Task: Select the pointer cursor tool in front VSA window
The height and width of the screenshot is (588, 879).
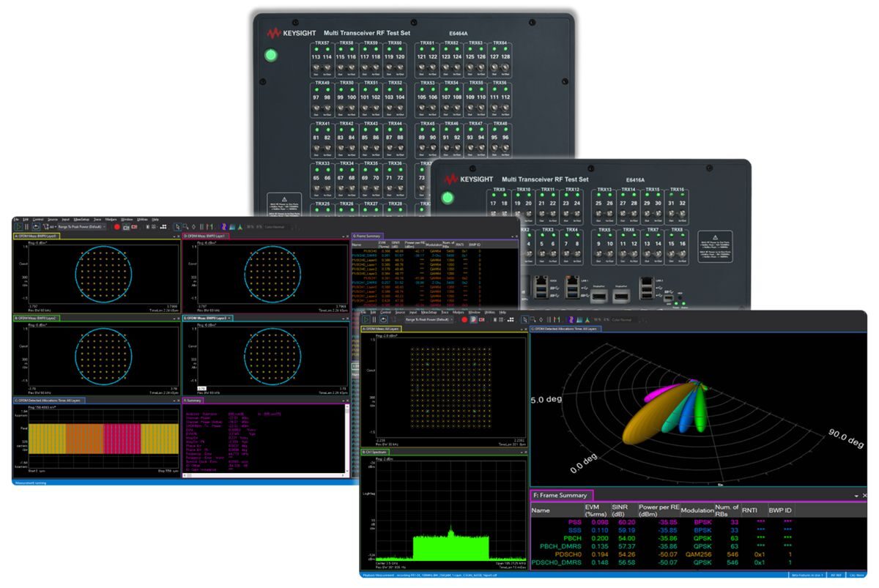Action: coord(524,320)
